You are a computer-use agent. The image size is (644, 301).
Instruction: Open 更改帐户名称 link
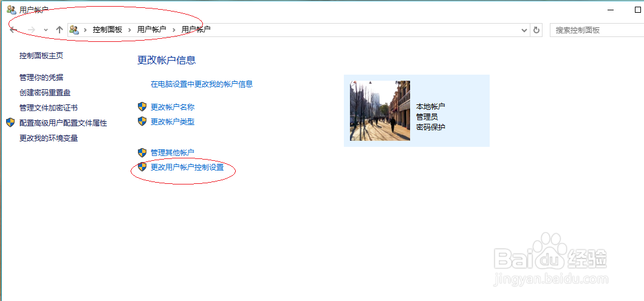coord(173,107)
